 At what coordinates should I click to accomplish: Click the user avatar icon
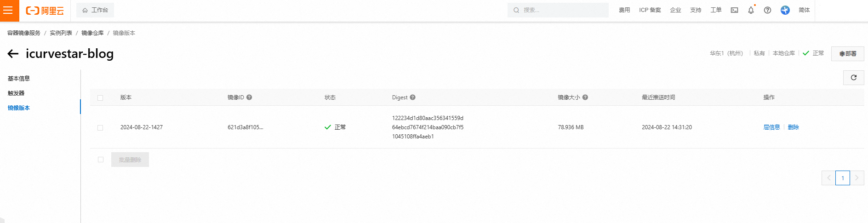point(785,10)
